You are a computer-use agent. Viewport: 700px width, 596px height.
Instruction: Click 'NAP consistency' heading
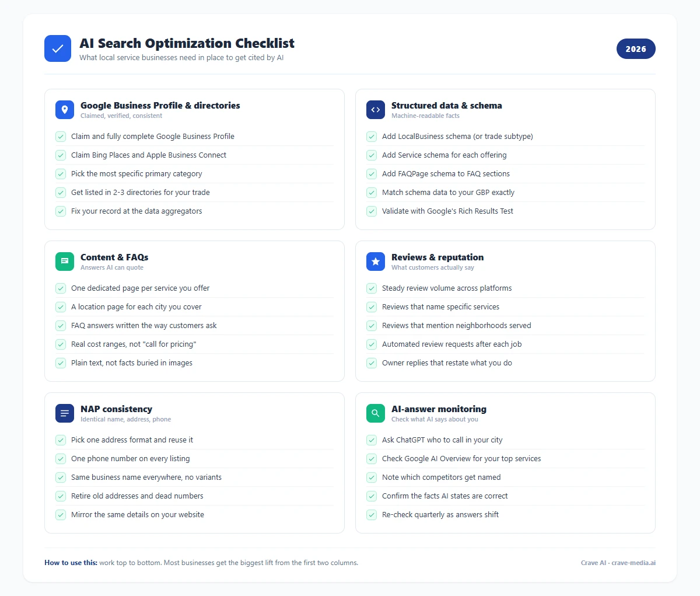116,409
